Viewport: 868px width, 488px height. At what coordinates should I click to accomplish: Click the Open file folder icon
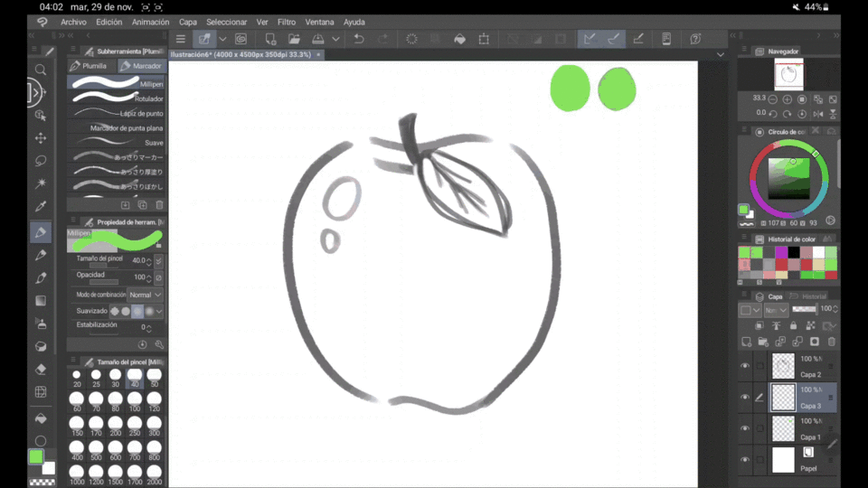point(294,39)
